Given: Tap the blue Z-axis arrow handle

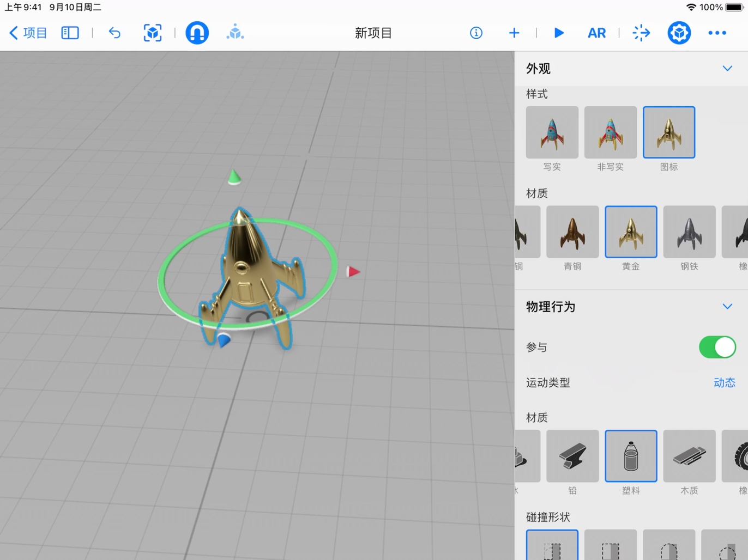Looking at the screenshot, I should (x=224, y=340).
